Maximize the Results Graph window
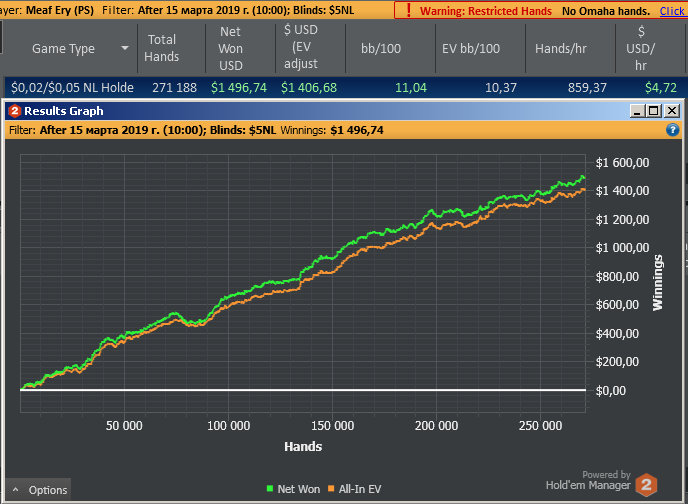 [654, 111]
